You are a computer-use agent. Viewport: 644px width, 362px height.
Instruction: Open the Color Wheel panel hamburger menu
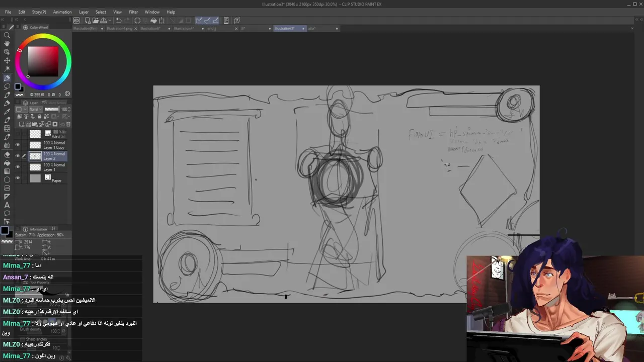[19, 28]
